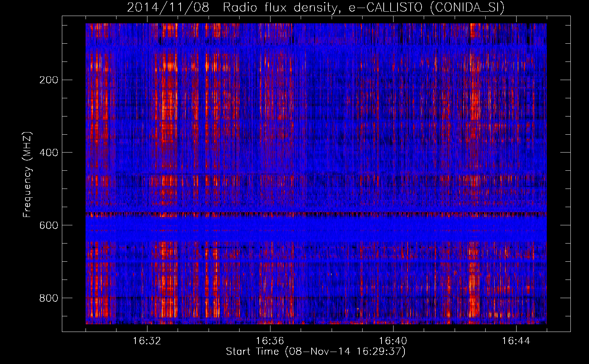Click the 16:44 time tick label
Image resolution: width=589 pixels, height=364 pixels.
click(x=516, y=341)
